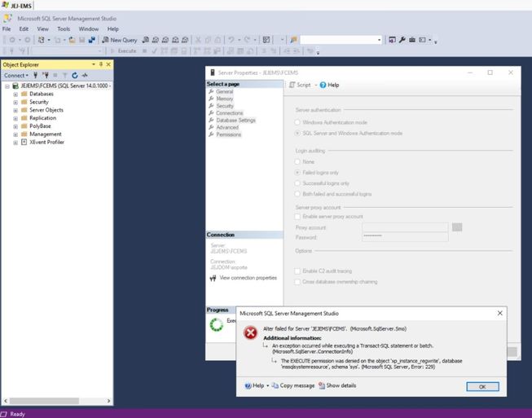Click the Properties wrench icon in toolbar

tap(402, 40)
